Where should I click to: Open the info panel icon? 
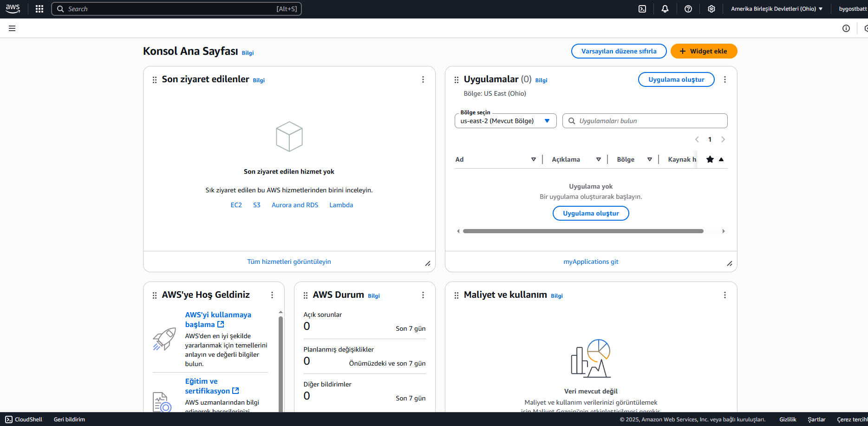coord(846,28)
